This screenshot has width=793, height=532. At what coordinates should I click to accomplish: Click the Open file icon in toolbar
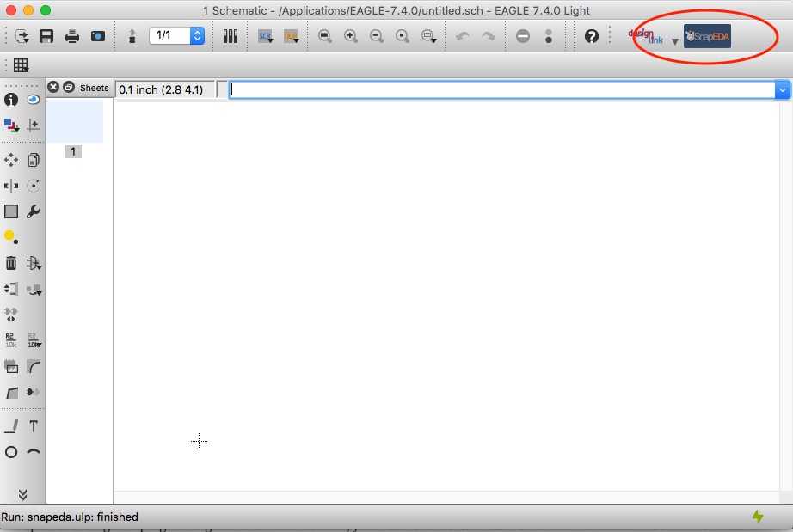22,36
